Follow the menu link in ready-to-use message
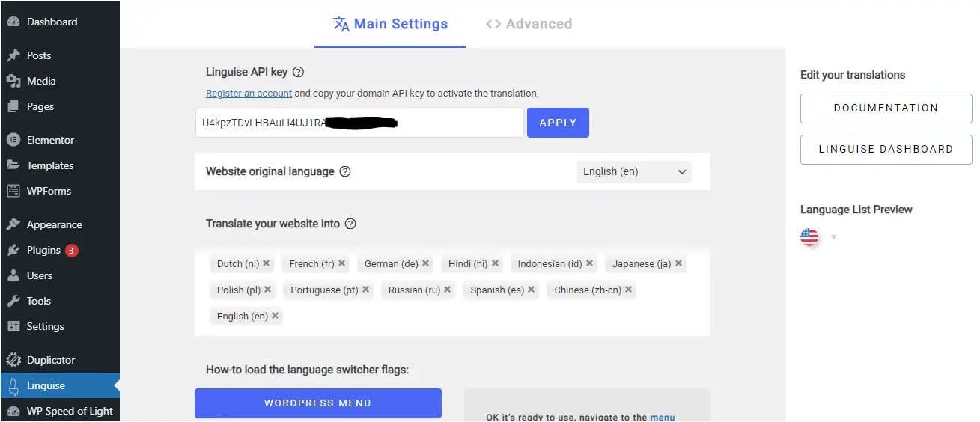This screenshot has width=980, height=422. (663, 418)
